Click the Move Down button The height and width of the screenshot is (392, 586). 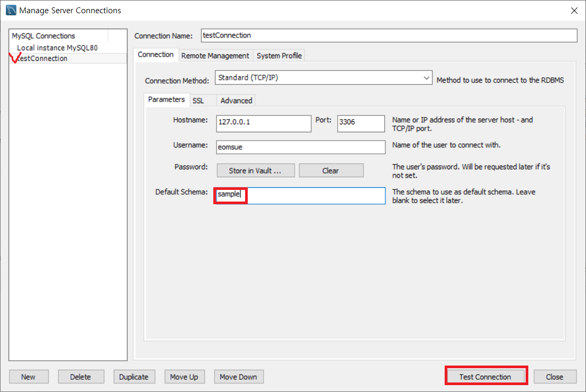point(238,377)
